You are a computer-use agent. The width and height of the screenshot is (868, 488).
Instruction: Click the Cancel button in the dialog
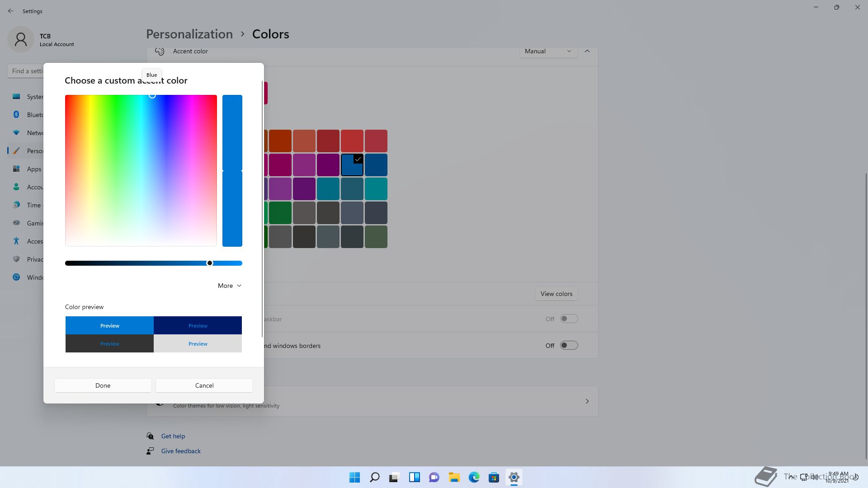pos(204,385)
